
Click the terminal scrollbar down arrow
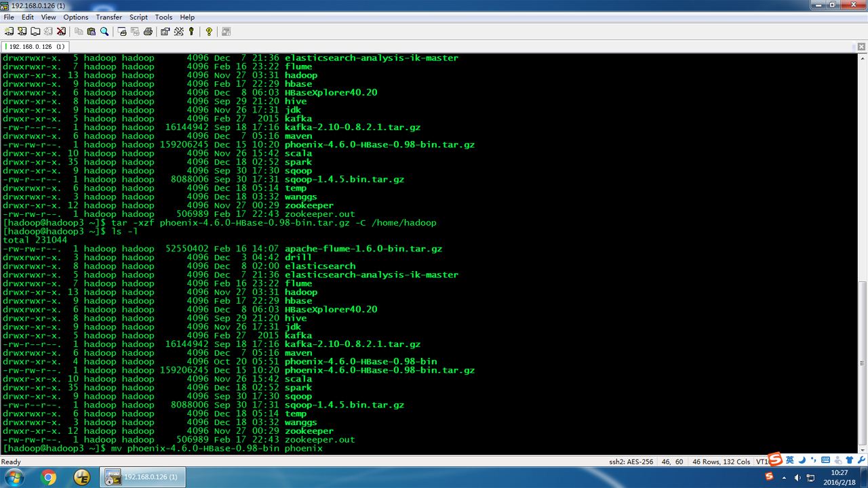(x=863, y=449)
